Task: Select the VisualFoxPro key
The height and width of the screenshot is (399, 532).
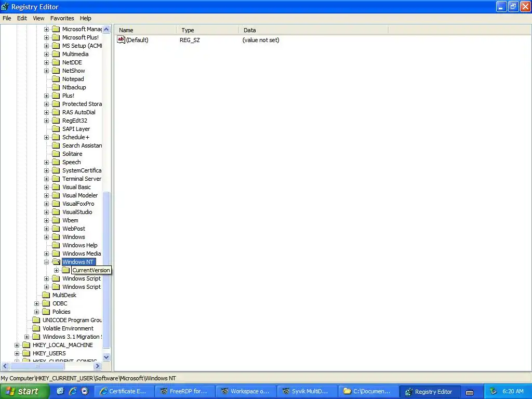Action: [78, 204]
